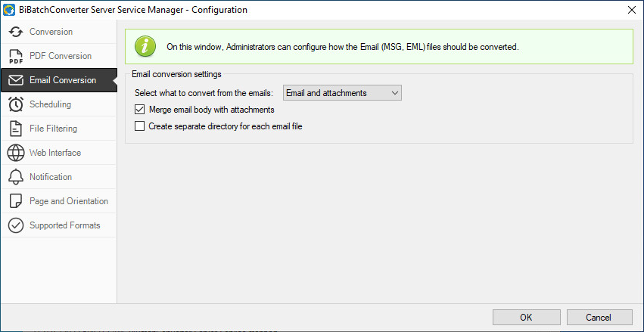Close the Configuration window
The width and height of the screenshot is (644, 332).
(x=632, y=10)
